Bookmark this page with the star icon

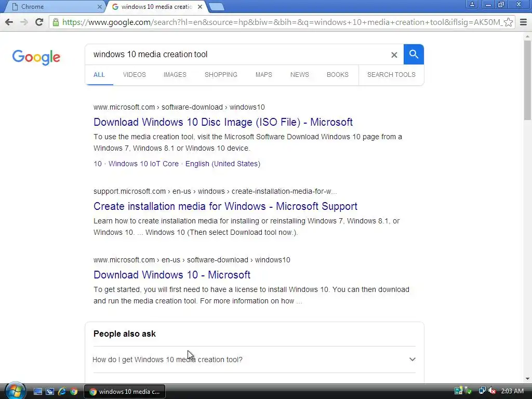pos(508,22)
